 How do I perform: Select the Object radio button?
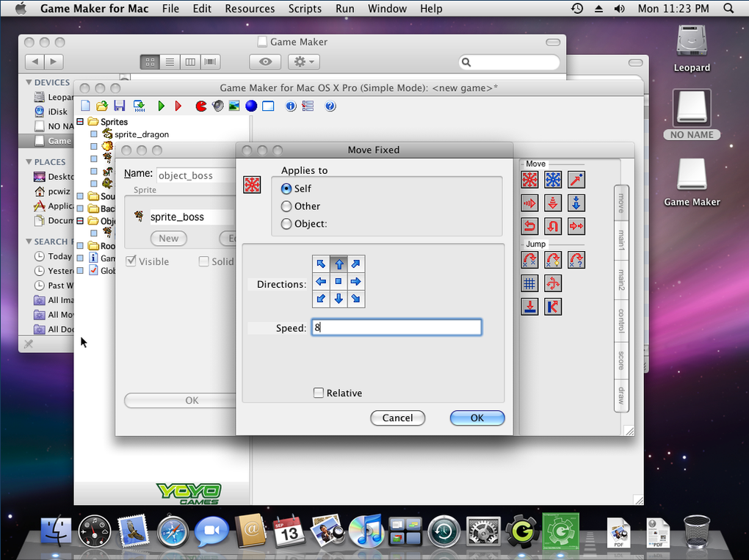286,223
